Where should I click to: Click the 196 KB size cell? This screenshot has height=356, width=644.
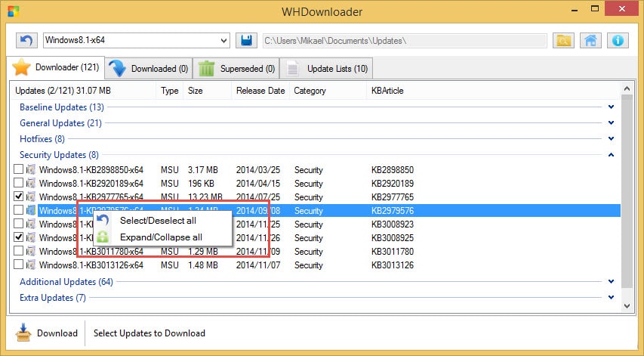click(x=201, y=184)
